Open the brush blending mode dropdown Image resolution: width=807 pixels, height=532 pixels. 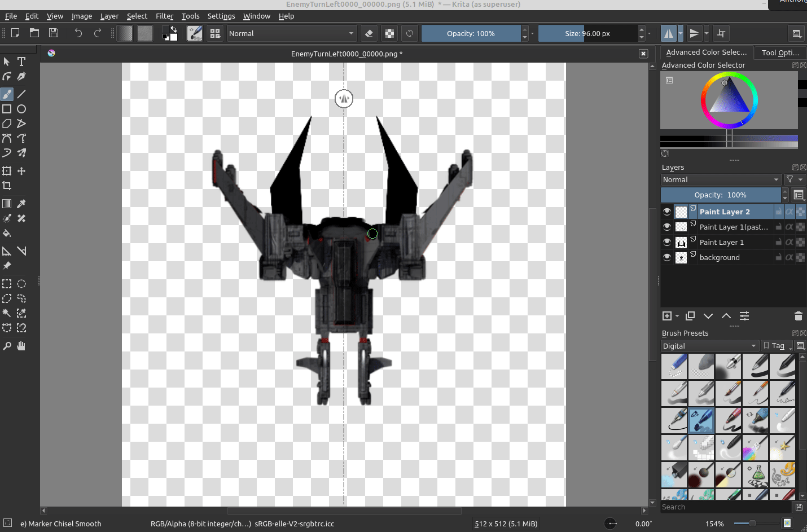click(291, 33)
